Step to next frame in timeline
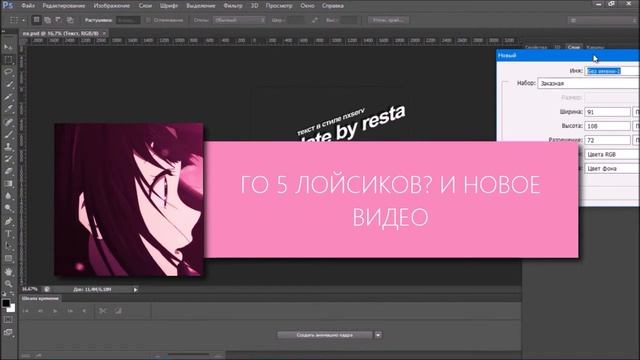The height and width of the screenshot is (360, 640). [x=70, y=311]
